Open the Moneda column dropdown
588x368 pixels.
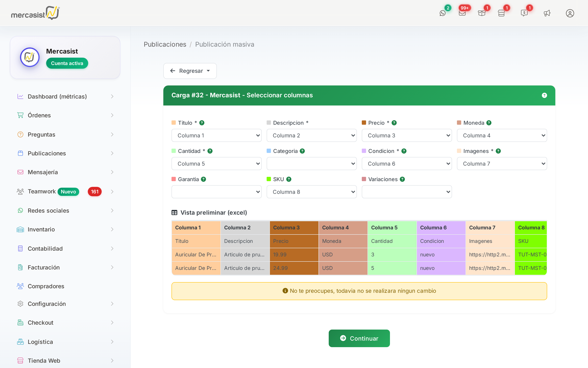[x=502, y=135]
